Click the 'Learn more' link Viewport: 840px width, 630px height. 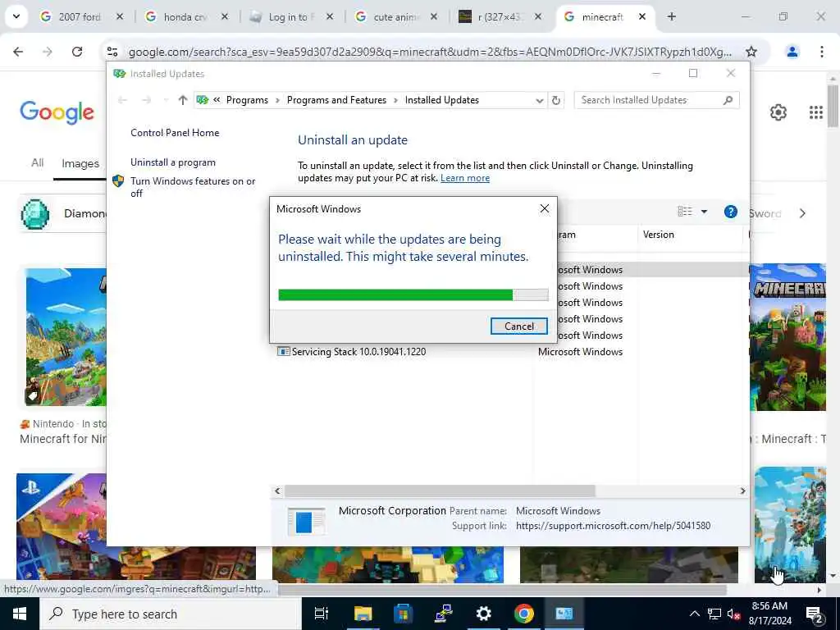465,178
